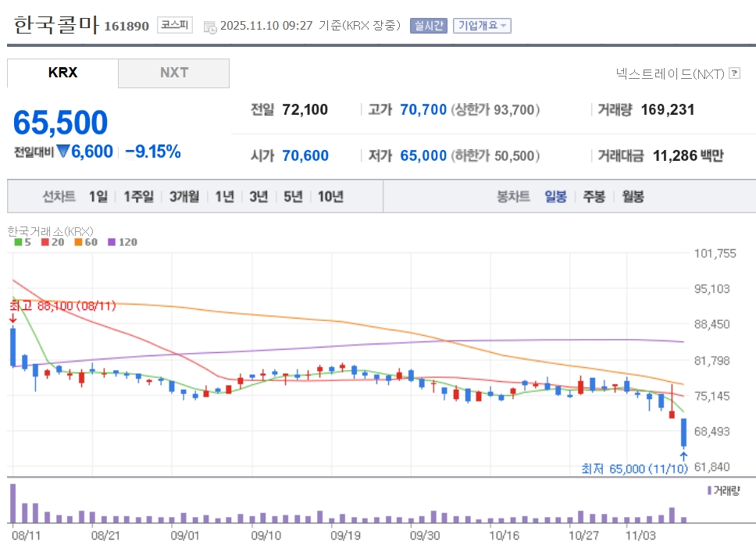
Task: Show the 주봉 weekly candle chart
Action: 594,196
